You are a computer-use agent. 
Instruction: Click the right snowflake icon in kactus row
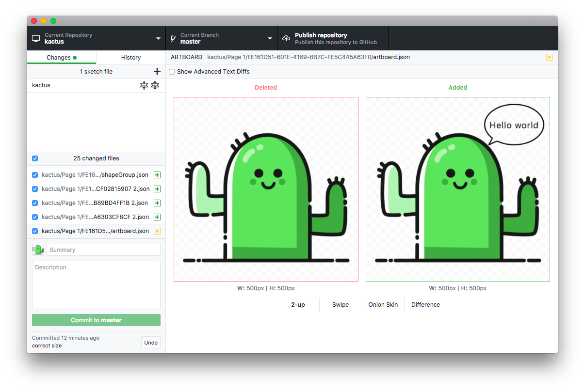155,85
